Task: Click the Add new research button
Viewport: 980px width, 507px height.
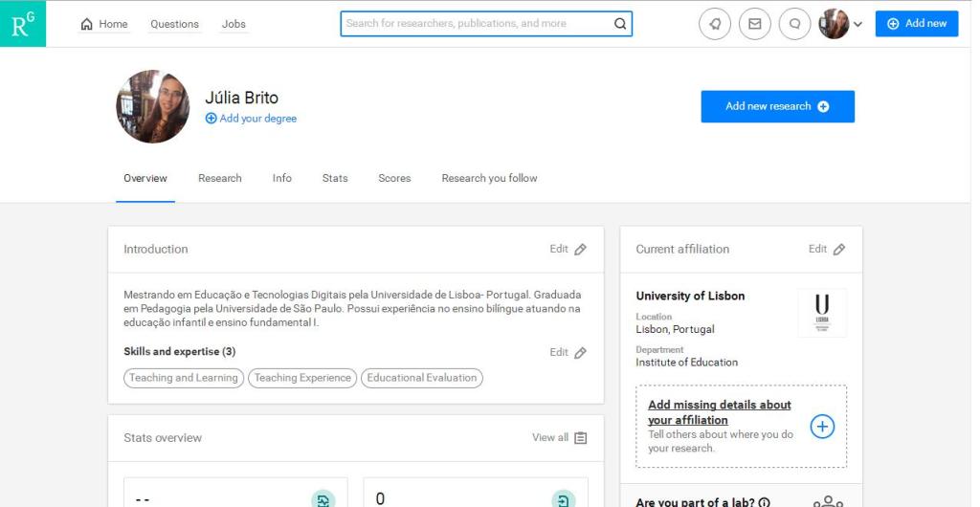Action: coord(777,106)
